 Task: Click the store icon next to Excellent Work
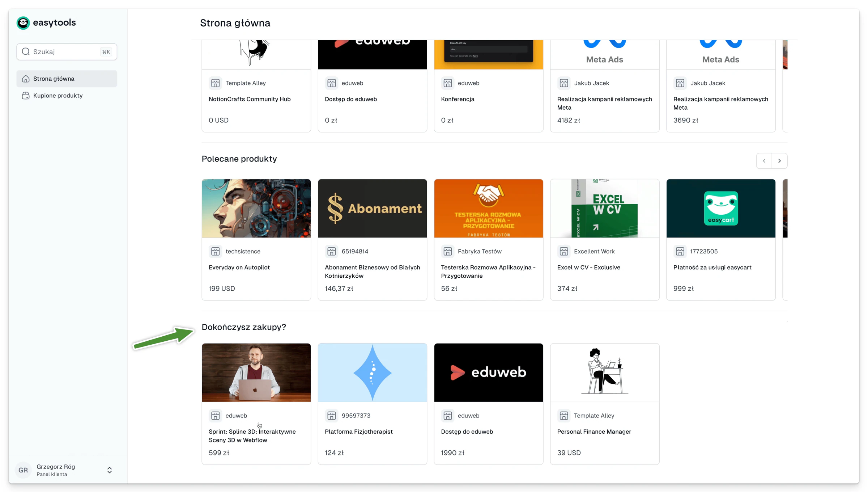(564, 251)
